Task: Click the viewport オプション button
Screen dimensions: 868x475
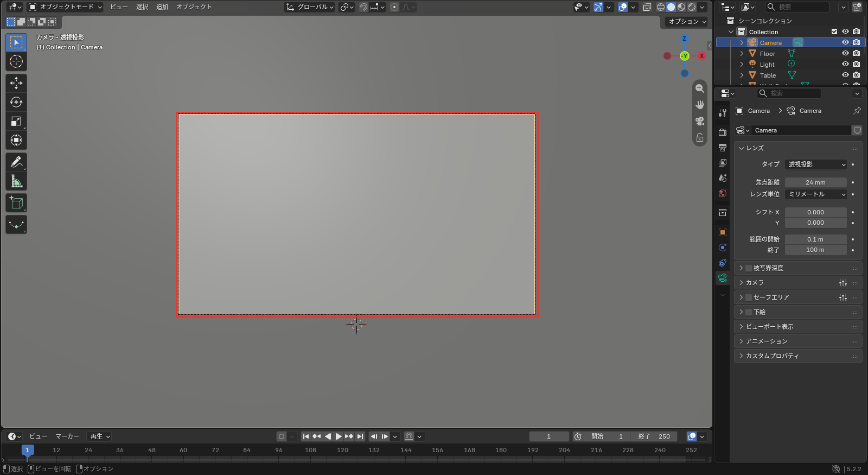Action: [687, 22]
